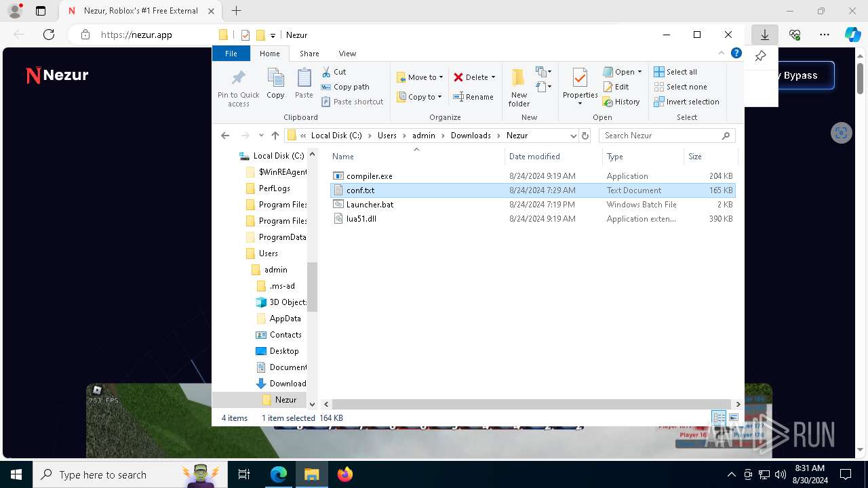Click Downloads in address breadcrumb
The width and height of the screenshot is (868, 488).
click(x=471, y=136)
